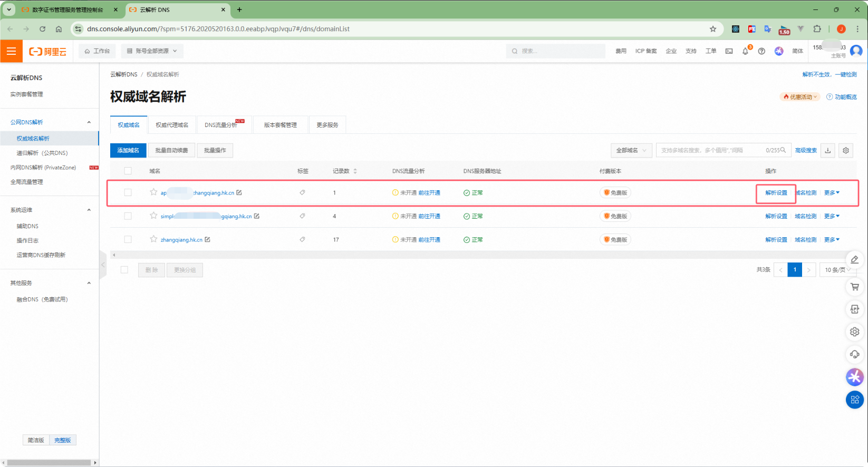Tick the checkbox beside the 删除 button
Screen dimensions: 868x467
pyautogui.click(x=124, y=270)
